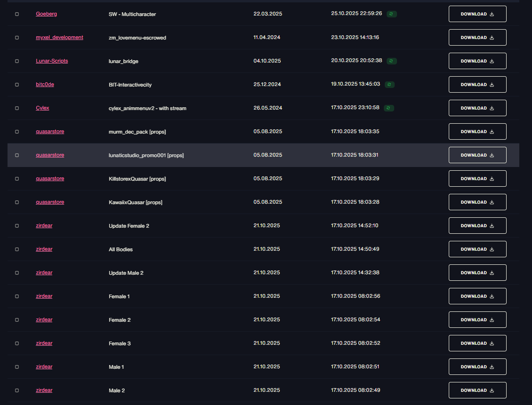The image size is (532, 405).
Task: Click the 'BIT-Interactivecity' asset name
Action: point(130,85)
